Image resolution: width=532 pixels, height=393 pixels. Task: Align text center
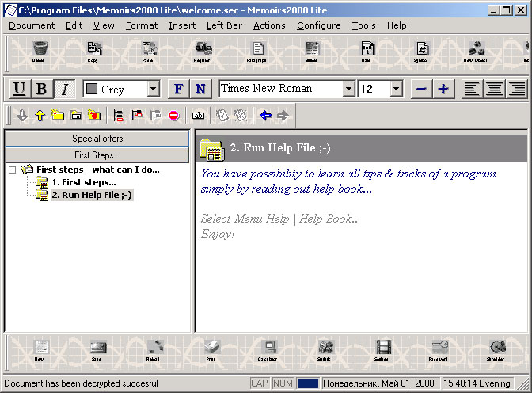point(494,89)
